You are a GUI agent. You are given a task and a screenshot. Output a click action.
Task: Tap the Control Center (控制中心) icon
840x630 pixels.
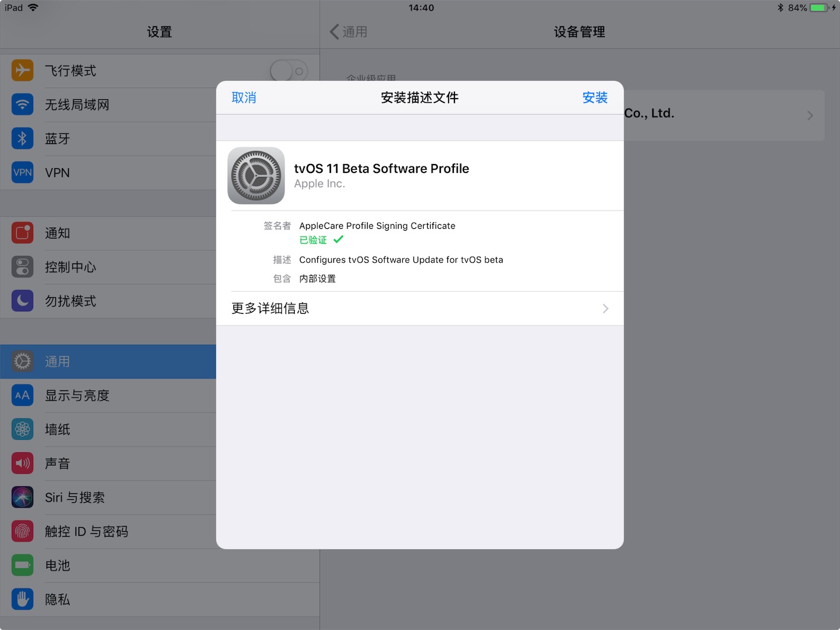tap(23, 267)
